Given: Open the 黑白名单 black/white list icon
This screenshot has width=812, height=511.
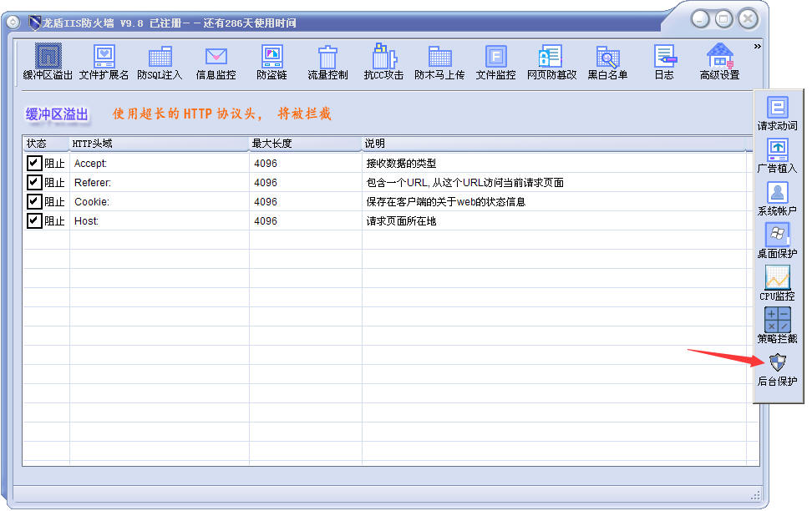Looking at the screenshot, I should (607, 62).
